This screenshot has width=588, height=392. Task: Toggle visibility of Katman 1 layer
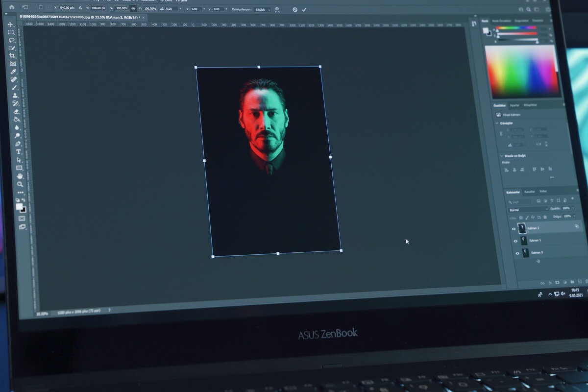[515, 241]
